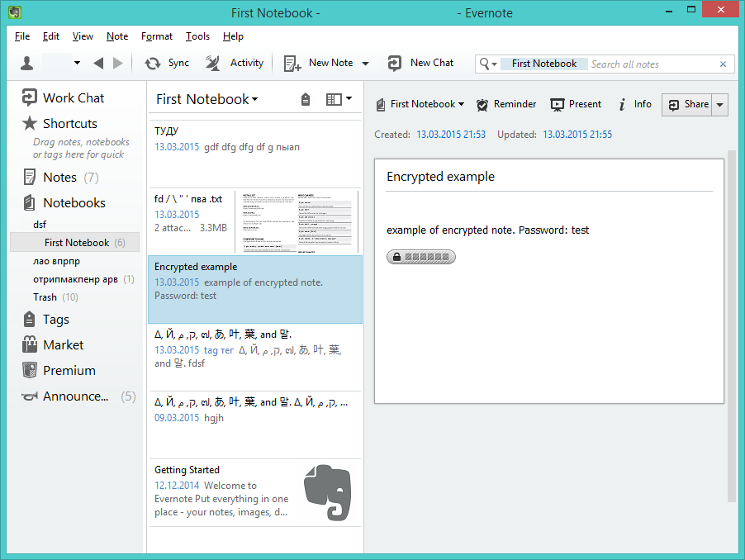Click the note editor vertical scrollbar
The height and width of the screenshot is (560, 745).
[x=731, y=325]
